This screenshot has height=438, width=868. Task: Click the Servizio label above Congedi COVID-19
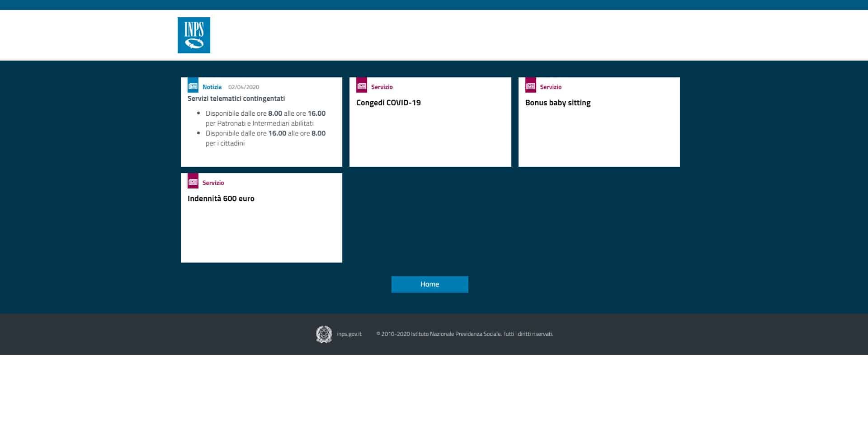click(x=382, y=87)
